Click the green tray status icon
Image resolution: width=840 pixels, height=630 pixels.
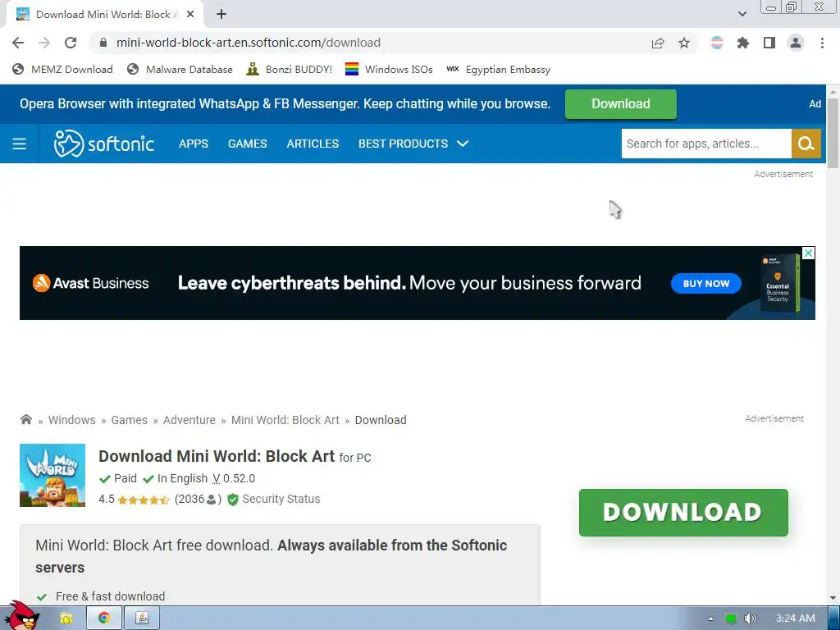(x=731, y=619)
